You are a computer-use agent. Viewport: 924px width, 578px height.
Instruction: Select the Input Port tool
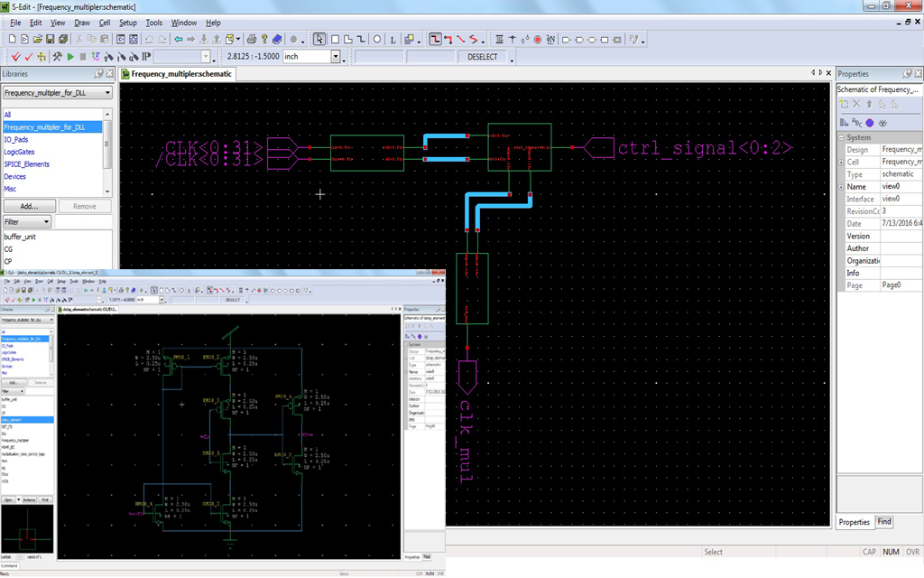coord(567,40)
